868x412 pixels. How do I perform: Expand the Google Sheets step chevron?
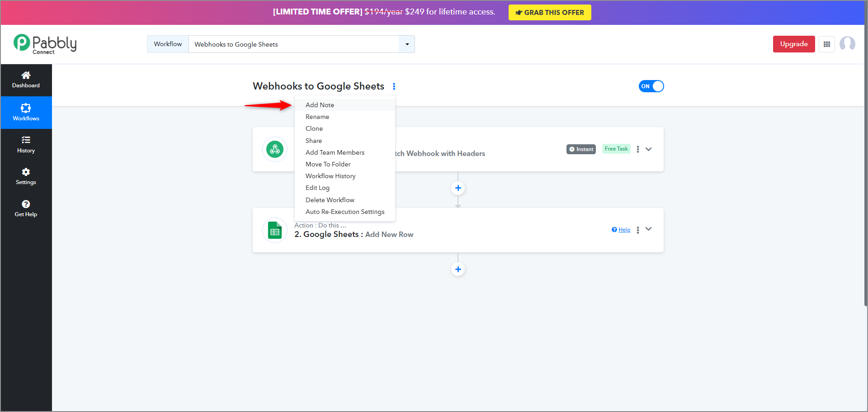point(649,229)
